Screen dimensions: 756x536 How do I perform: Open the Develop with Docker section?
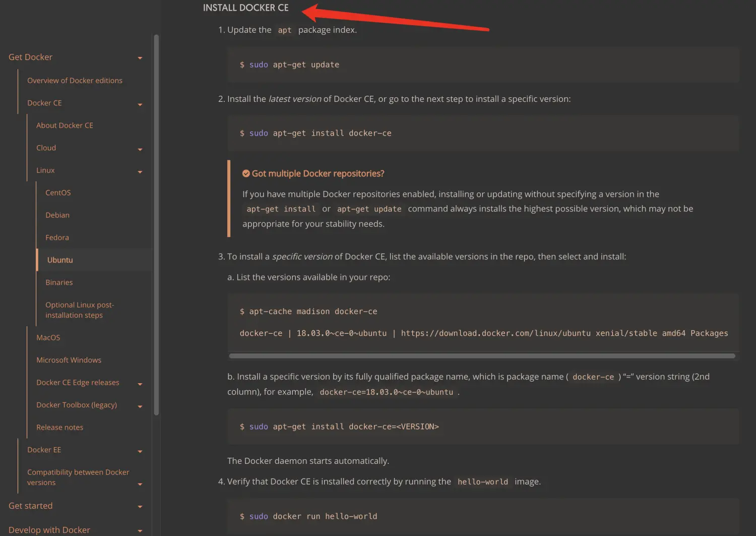tap(49, 530)
